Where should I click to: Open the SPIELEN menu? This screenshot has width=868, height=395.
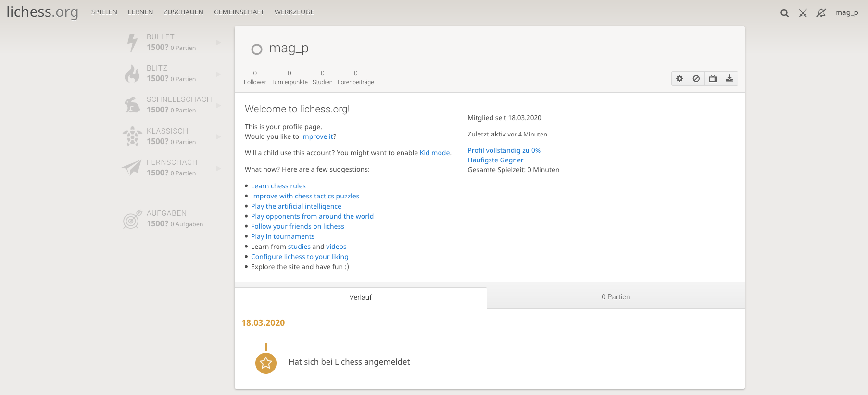coord(104,12)
